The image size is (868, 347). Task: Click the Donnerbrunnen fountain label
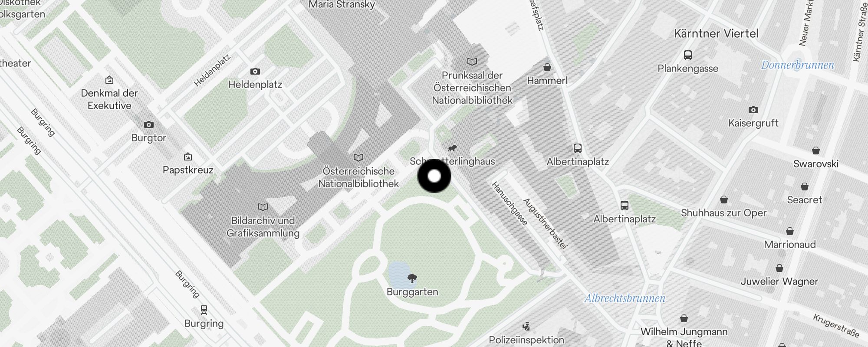pyautogui.click(x=798, y=65)
